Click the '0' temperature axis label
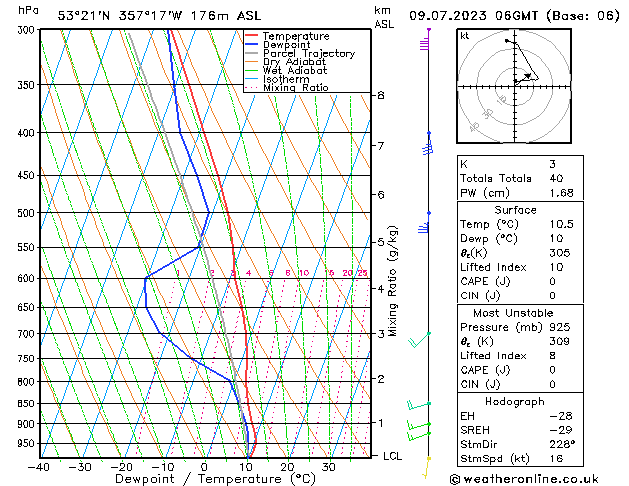The width and height of the screenshot is (629, 486). tap(204, 467)
